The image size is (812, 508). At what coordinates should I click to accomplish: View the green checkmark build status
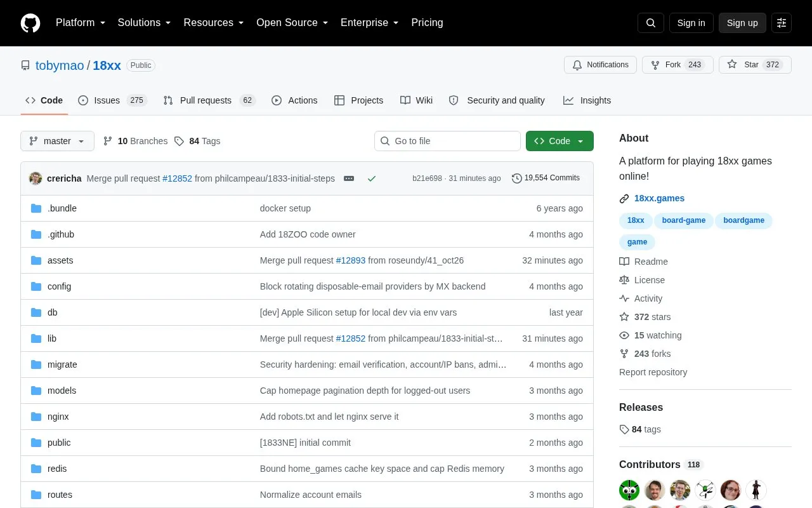pos(372,178)
